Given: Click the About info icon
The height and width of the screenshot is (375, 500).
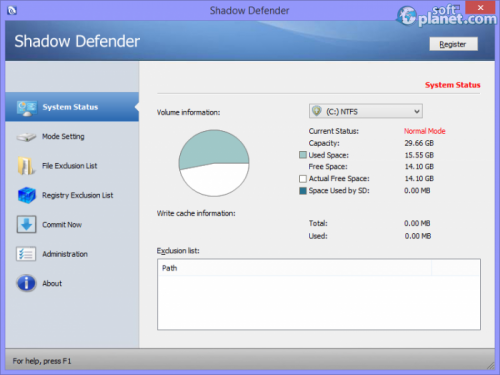Looking at the screenshot, I should pos(26,283).
